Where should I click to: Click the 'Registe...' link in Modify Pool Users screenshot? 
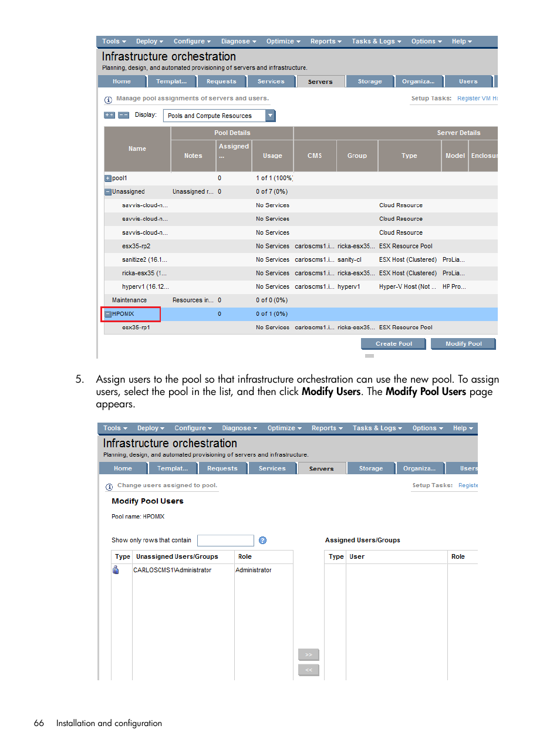(x=468, y=485)
